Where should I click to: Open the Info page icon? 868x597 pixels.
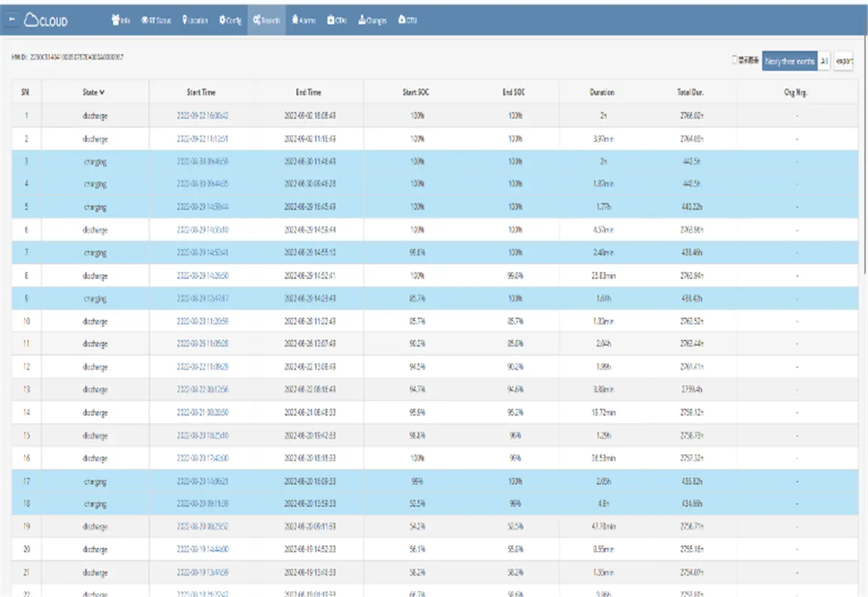click(x=116, y=20)
